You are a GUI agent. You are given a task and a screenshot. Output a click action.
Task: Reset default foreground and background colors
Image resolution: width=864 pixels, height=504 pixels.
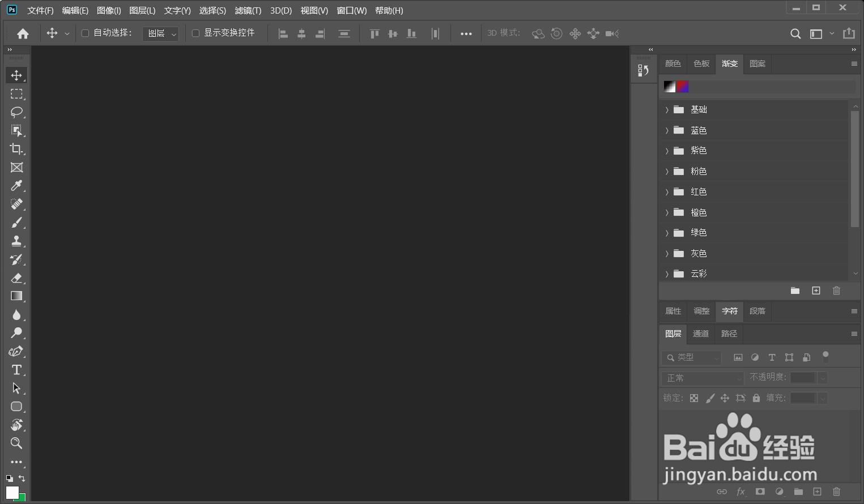(x=10, y=479)
